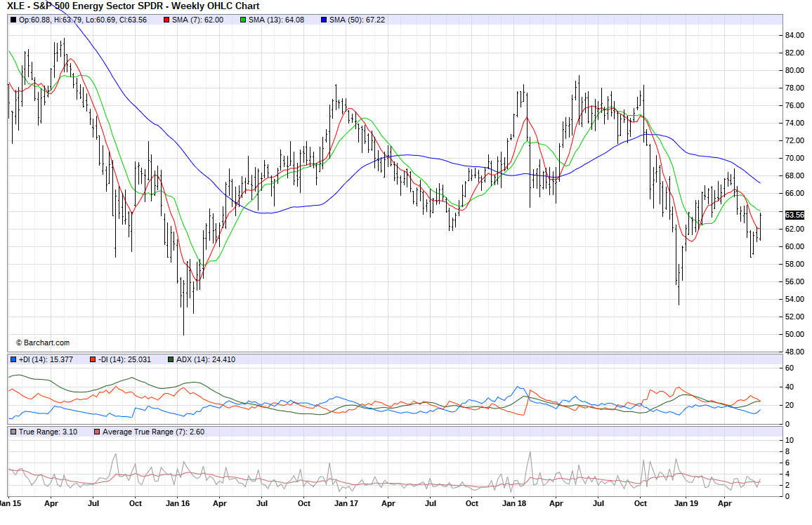Pick the pink Average True Range swatch
The width and height of the screenshot is (812, 525).
click(97, 432)
